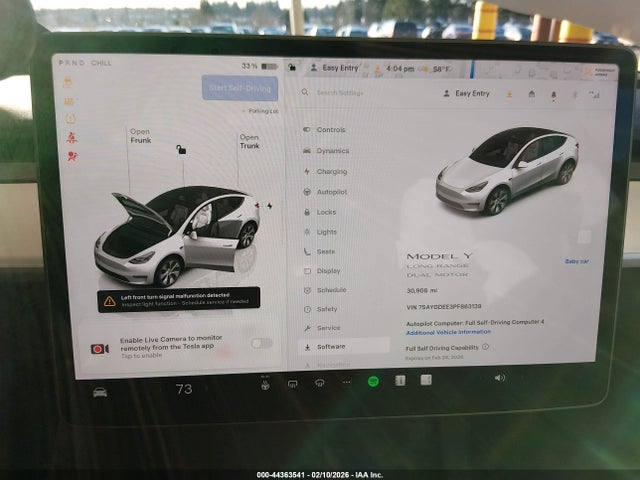Open the Display menu
This screenshot has width=640, height=480.
[x=322, y=271]
